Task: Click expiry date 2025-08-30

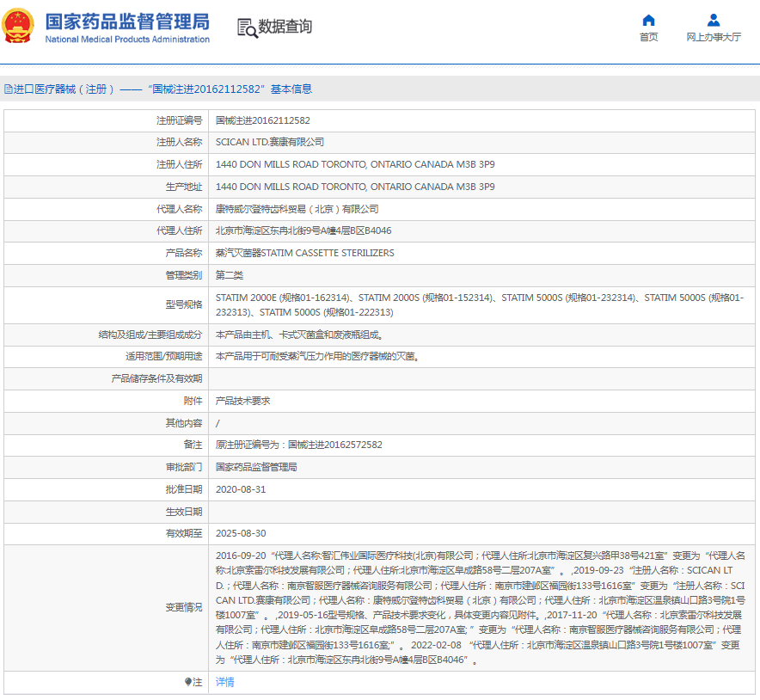Action: (x=241, y=533)
